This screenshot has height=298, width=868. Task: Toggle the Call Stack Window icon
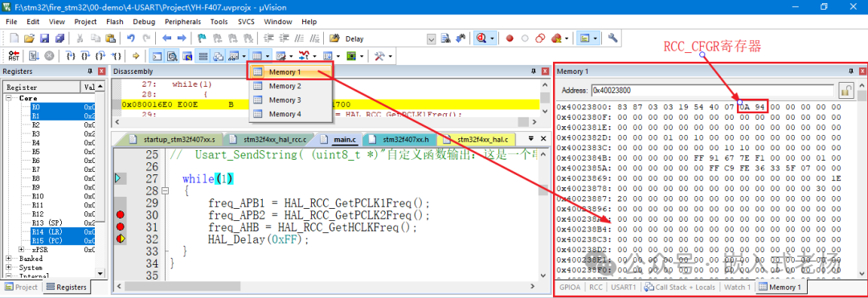click(218, 56)
